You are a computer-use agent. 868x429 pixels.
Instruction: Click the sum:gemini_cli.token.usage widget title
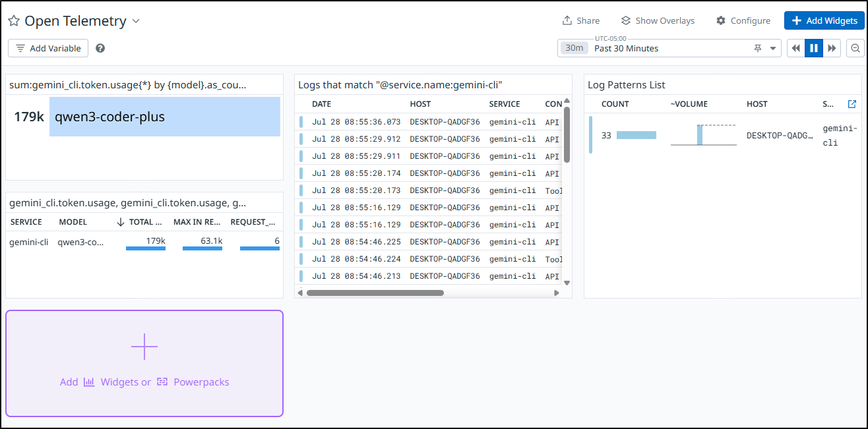click(x=127, y=84)
